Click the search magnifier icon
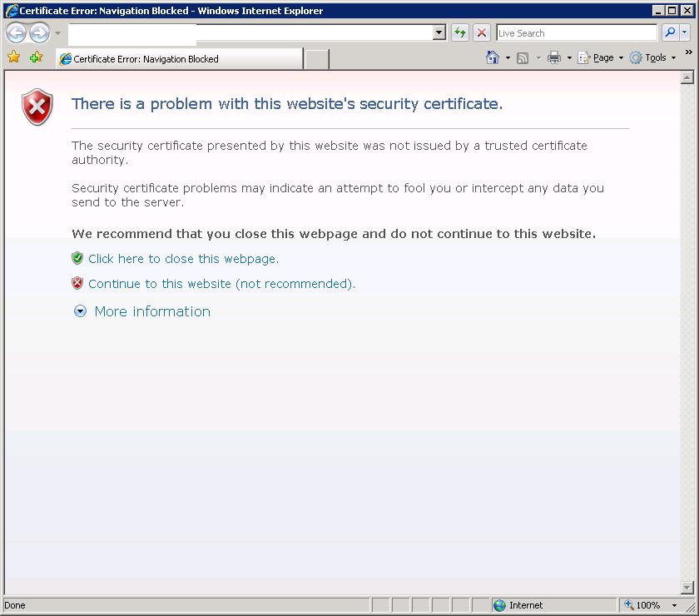Screen dimensions: 699x616 671,32
